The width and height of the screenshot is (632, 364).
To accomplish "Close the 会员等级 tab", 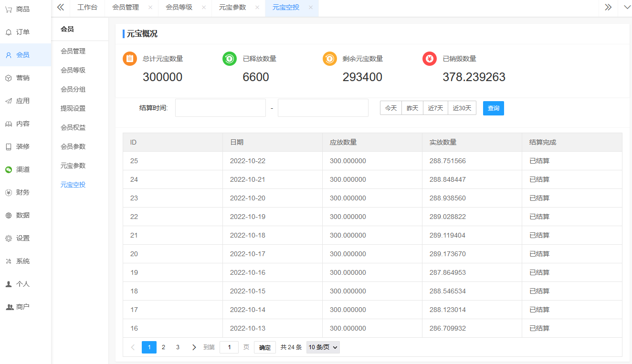I will (204, 7).
